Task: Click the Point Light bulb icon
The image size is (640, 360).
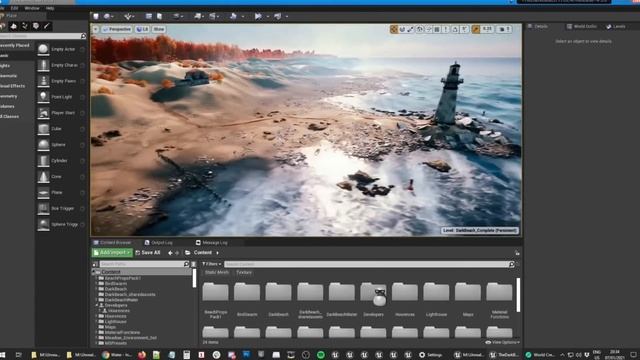Action: pos(43,97)
